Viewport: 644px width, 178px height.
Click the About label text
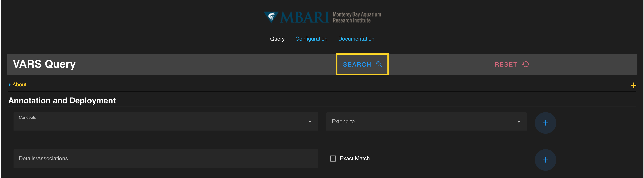pos(20,85)
